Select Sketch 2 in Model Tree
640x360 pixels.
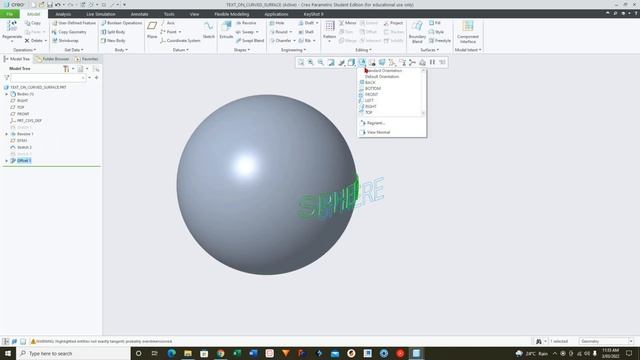pyautogui.click(x=24, y=147)
